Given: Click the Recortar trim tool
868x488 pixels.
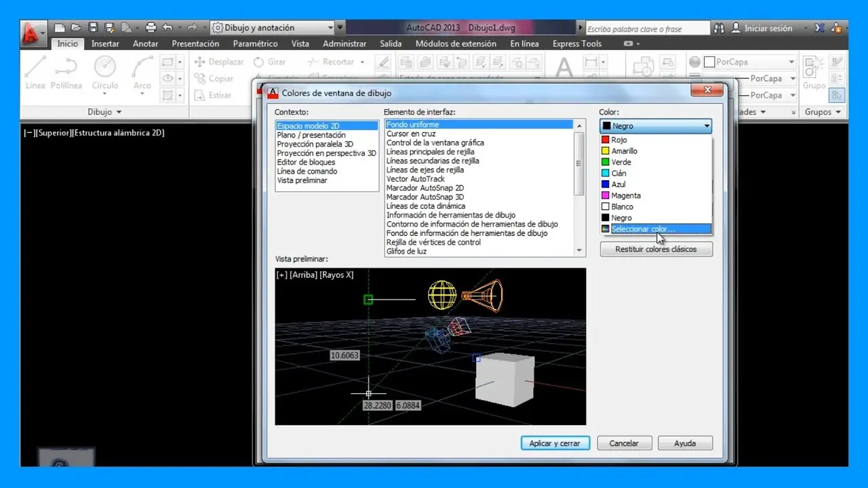Looking at the screenshot, I should click(x=331, y=62).
